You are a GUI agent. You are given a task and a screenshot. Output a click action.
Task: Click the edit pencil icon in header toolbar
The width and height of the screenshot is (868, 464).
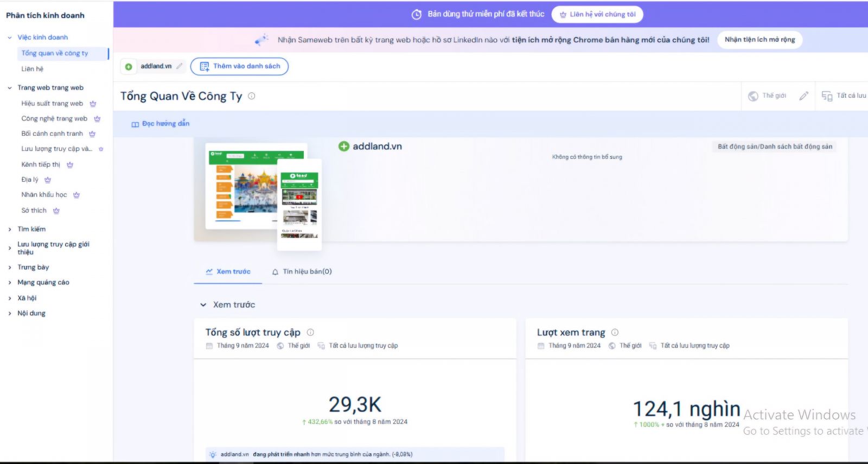click(803, 96)
